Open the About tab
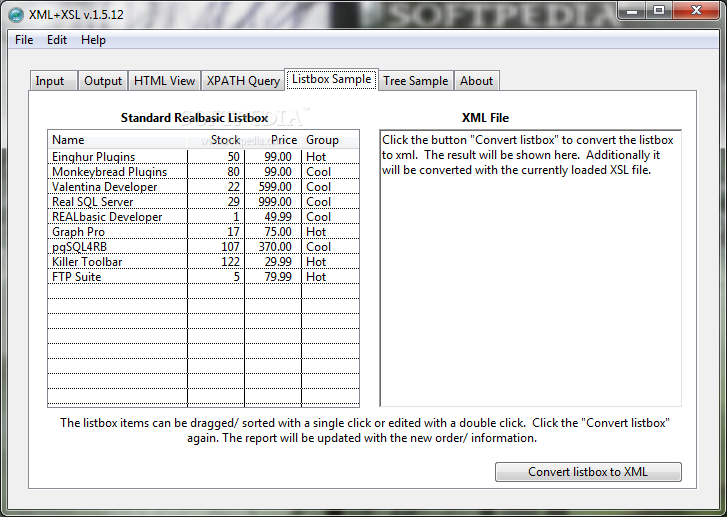The height and width of the screenshot is (517, 727). coord(476,81)
